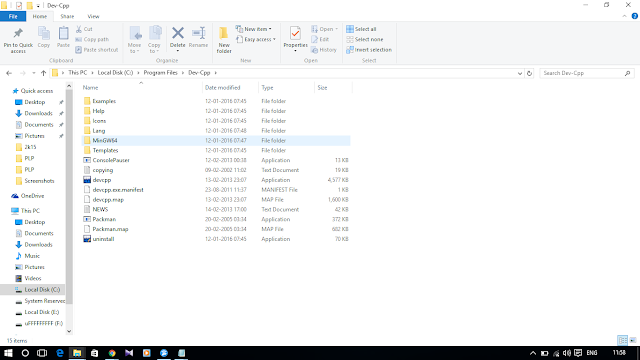Screen dimensions: 640x360
Task: Click the Cut scissors command
Action: (84, 29)
